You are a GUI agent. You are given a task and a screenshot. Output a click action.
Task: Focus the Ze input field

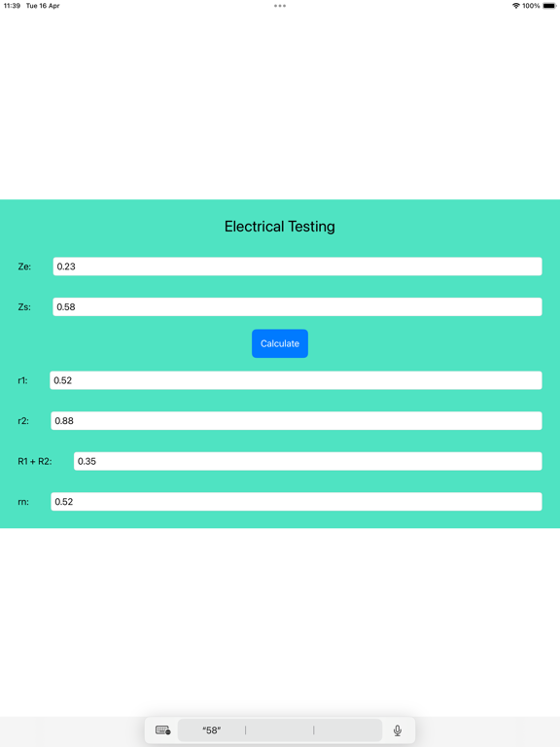point(297,267)
